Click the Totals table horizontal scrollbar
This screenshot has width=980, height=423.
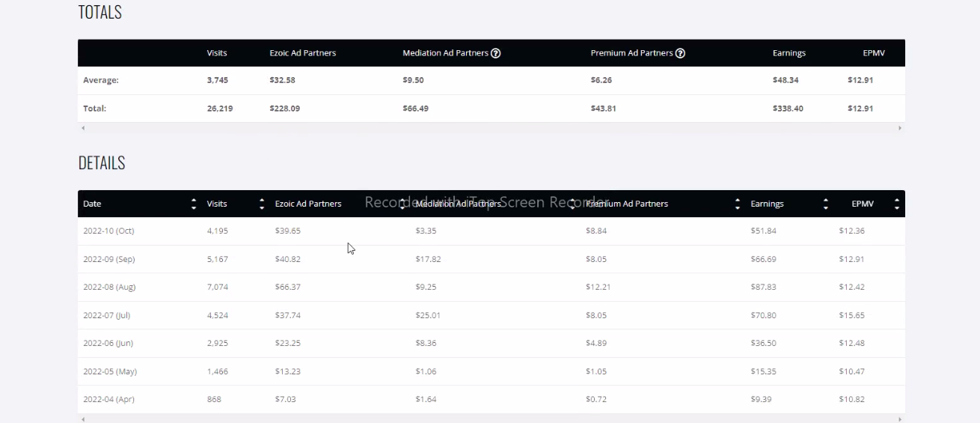coord(491,128)
